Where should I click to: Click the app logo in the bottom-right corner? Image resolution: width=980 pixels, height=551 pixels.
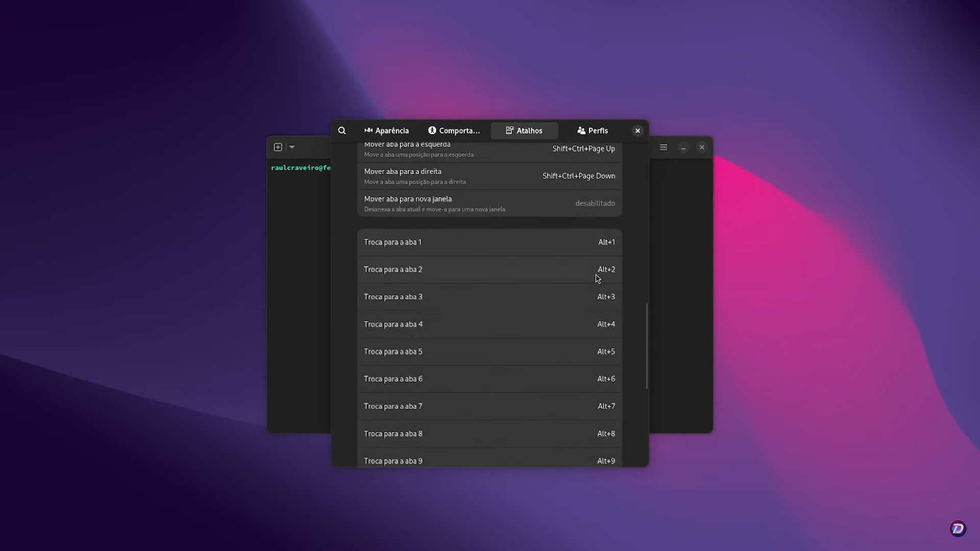tap(958, 529)
